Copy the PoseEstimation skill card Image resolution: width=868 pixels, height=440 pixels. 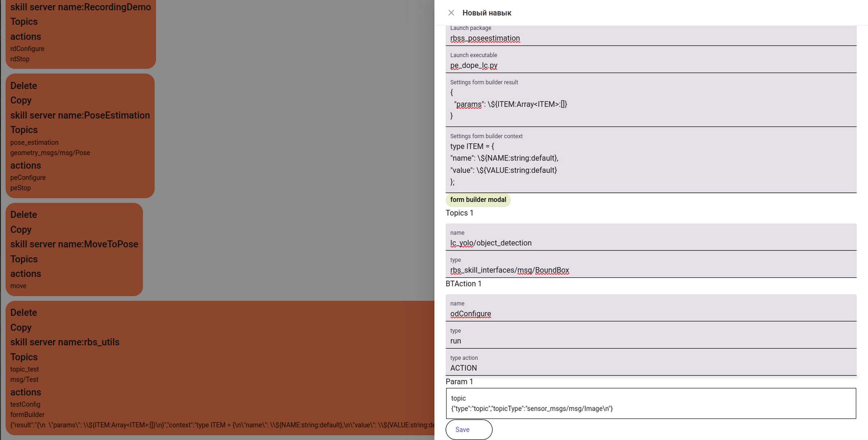(x=21, y=101)
